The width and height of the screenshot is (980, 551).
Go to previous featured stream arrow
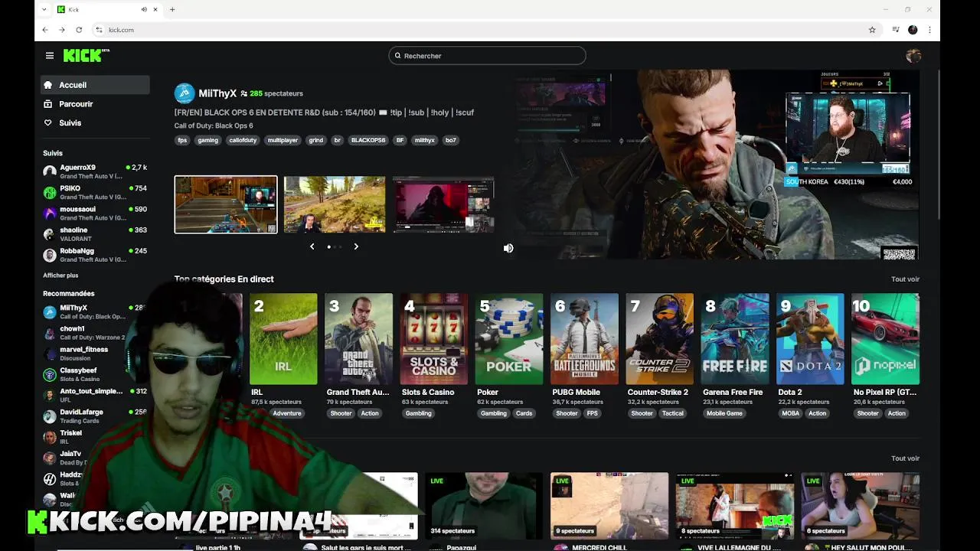312,246
